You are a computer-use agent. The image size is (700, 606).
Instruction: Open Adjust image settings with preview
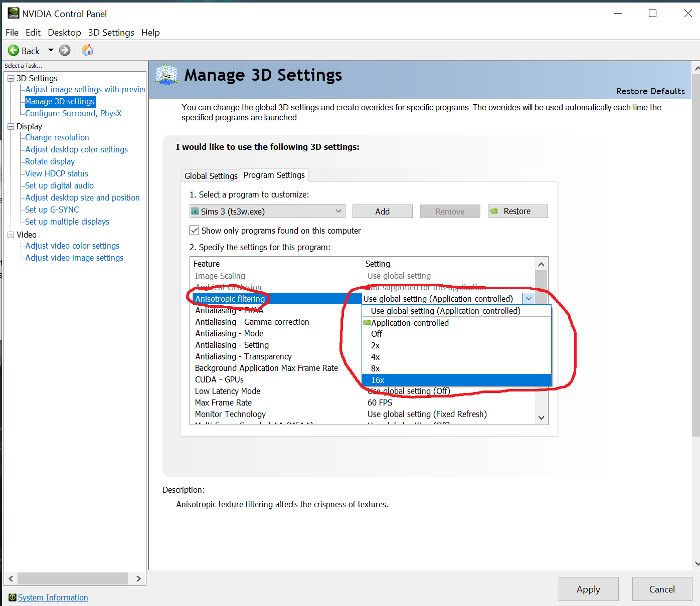click(x=85, y=89)
